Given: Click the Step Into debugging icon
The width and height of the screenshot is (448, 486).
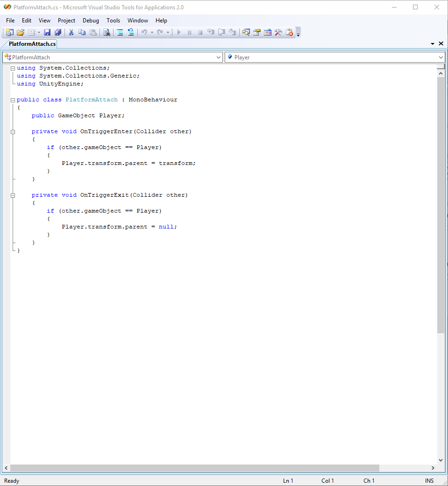Looking at the screenshot, I should coord(211,32).
